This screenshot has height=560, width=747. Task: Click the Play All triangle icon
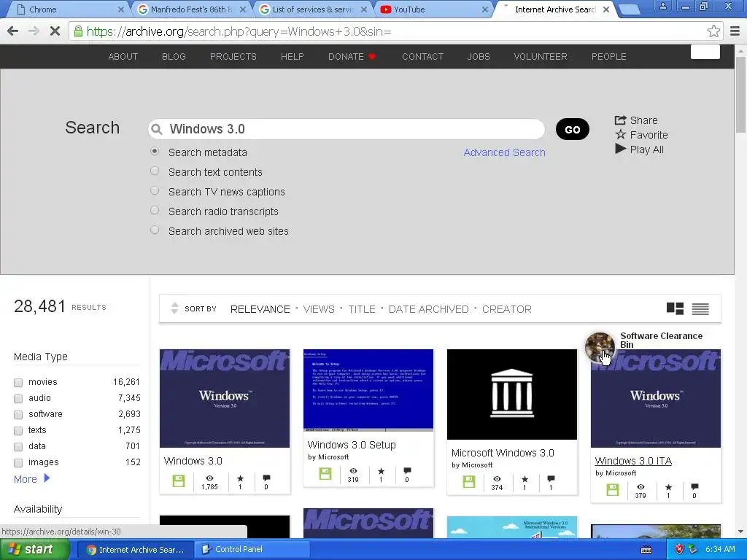[x=620, y=149]
